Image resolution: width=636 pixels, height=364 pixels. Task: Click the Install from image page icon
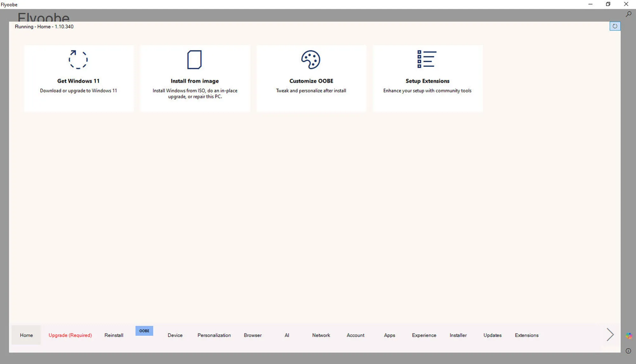(x=194, y=59)
